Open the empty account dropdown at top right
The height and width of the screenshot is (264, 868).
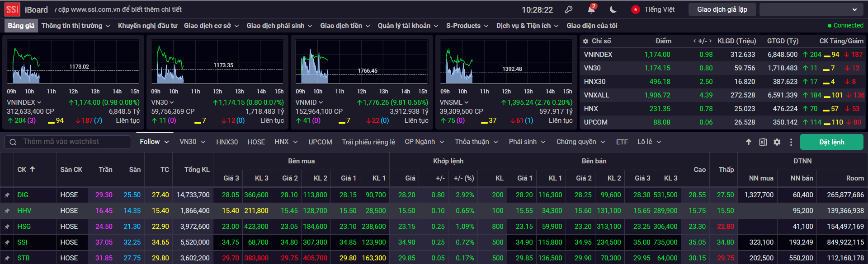click(809, 9)
